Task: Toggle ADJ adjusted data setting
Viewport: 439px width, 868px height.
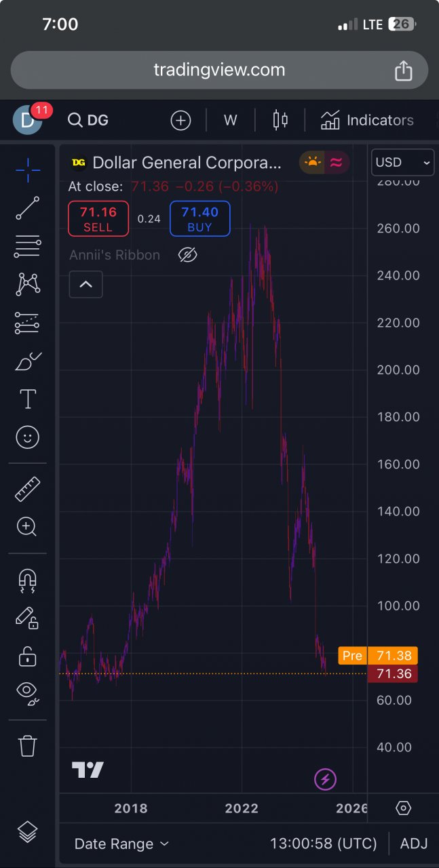Action: 414,844
